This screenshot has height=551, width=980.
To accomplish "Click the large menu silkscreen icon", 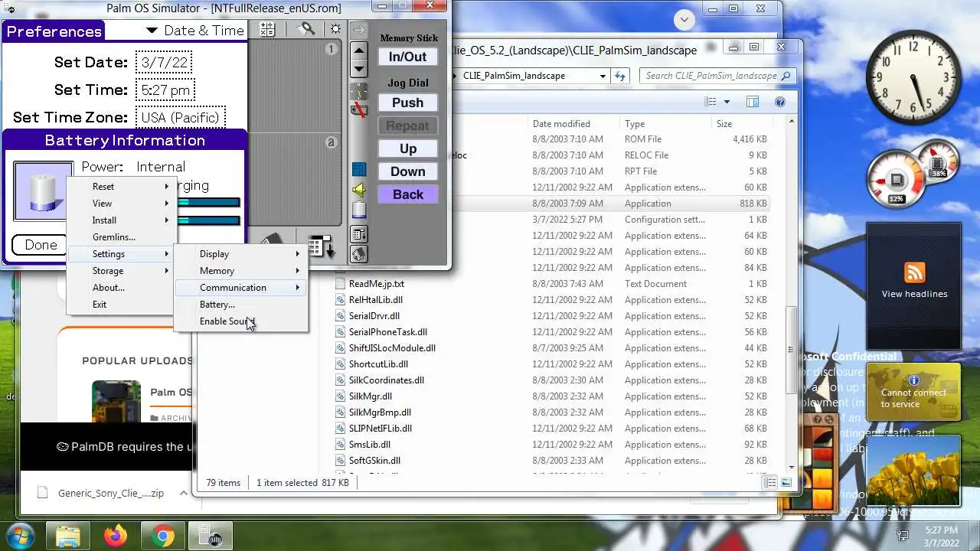I will (x=321, y=247).
